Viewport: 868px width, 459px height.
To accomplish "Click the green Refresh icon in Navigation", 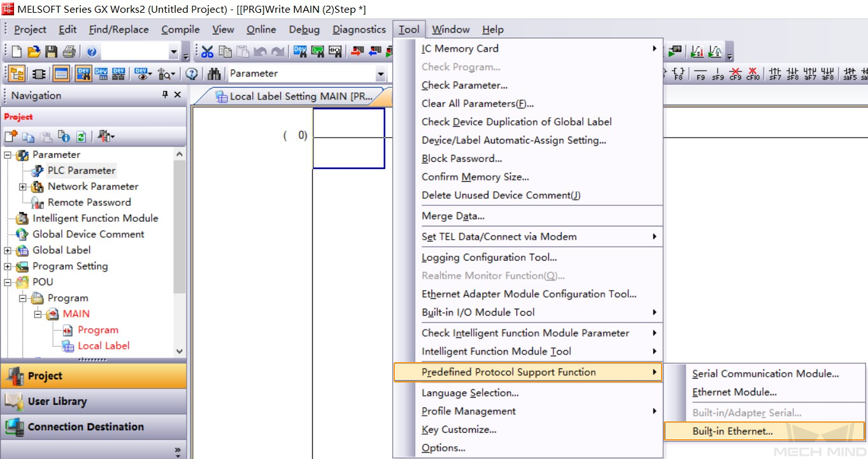I will point(82,136).
